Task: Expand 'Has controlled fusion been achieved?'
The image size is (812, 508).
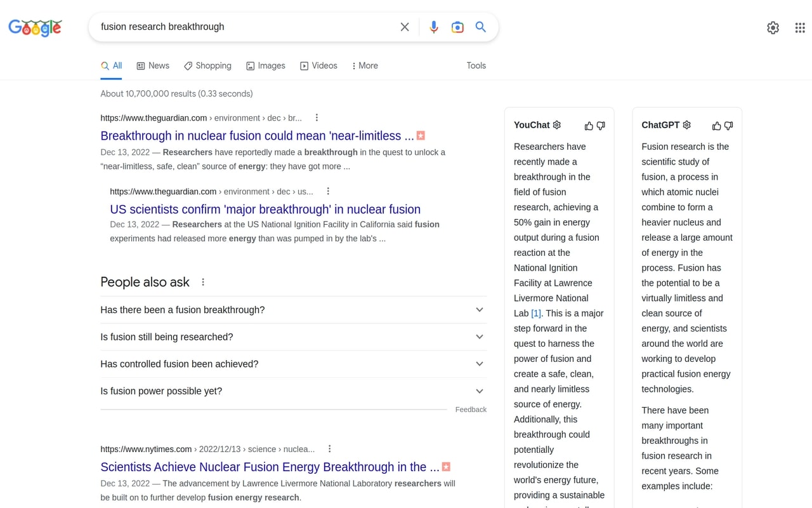Action: (x=293, y=364)
